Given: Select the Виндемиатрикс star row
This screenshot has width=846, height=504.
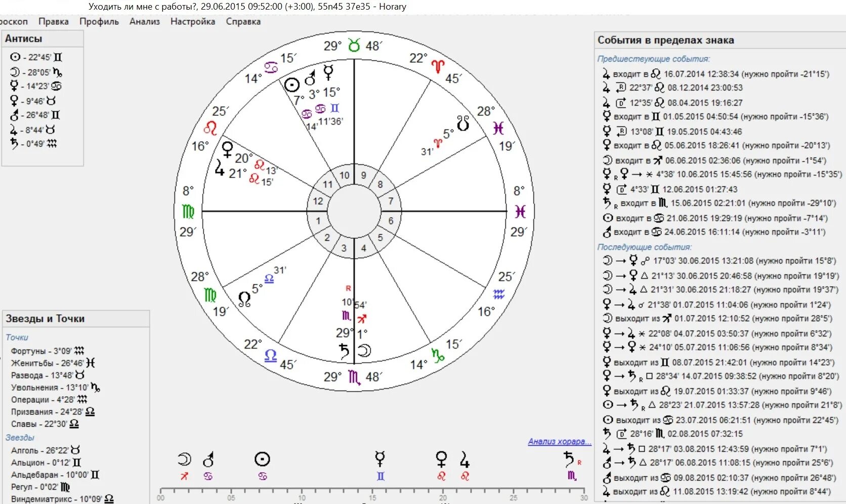Looking at the screenshot, I should (62, 498).
